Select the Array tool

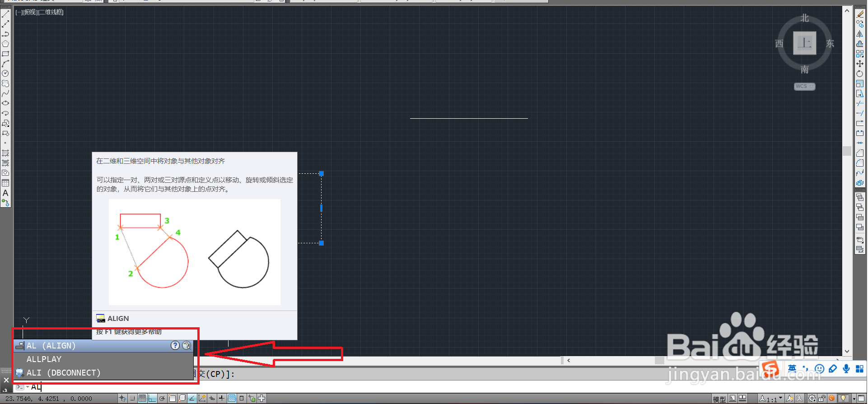click(x=860, y=54)
